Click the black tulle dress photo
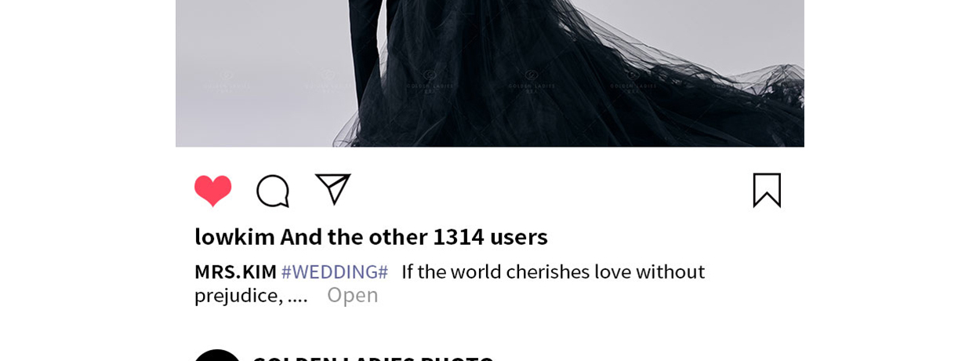 (490, 74)
